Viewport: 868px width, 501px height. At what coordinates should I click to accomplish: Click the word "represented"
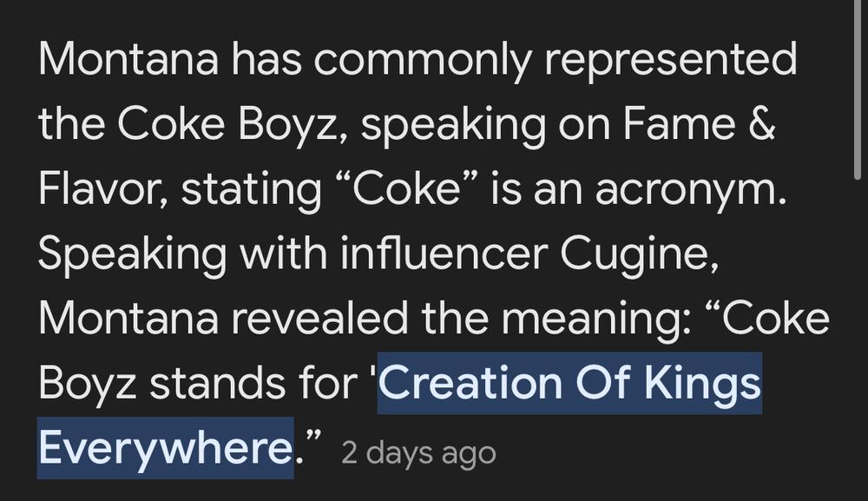click(671, 59)
